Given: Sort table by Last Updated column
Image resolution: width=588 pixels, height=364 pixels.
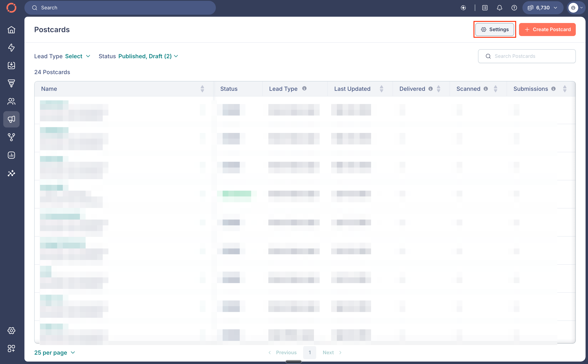Looking at the screenshot, I should tap(381, 89).
